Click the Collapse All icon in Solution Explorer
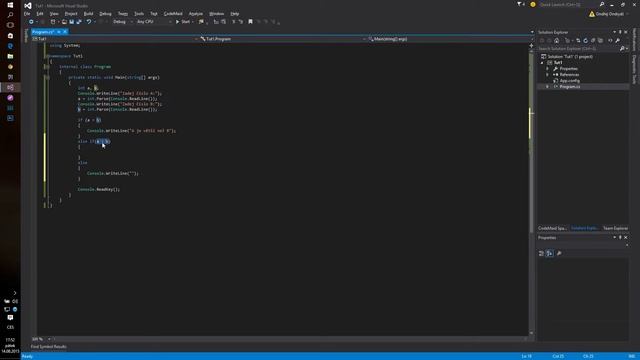 (593, 40)
